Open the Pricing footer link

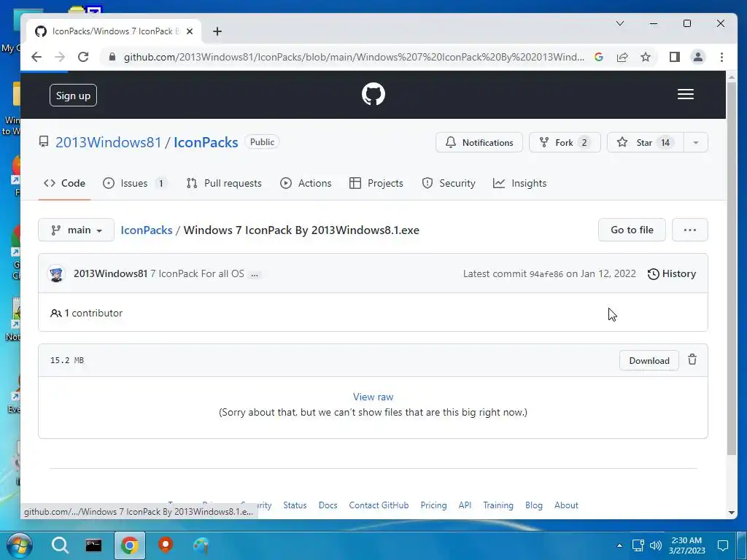click(433, 505)
